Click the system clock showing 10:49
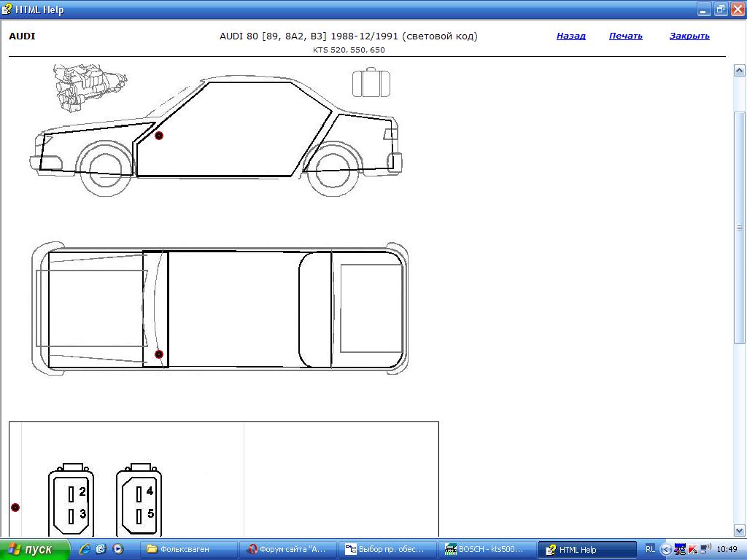747x560 pixels. pyautogui.click(x=727, y=550)
